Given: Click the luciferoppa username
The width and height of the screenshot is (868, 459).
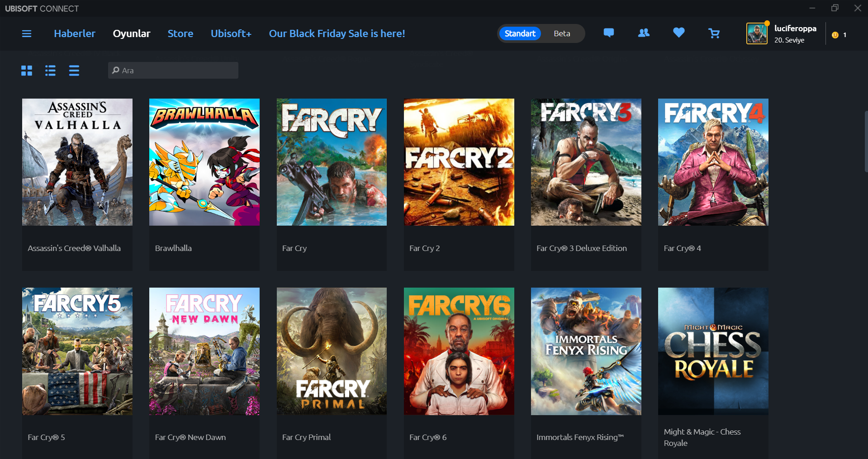Looking at the screenshot, I should (x=795, y=28).
